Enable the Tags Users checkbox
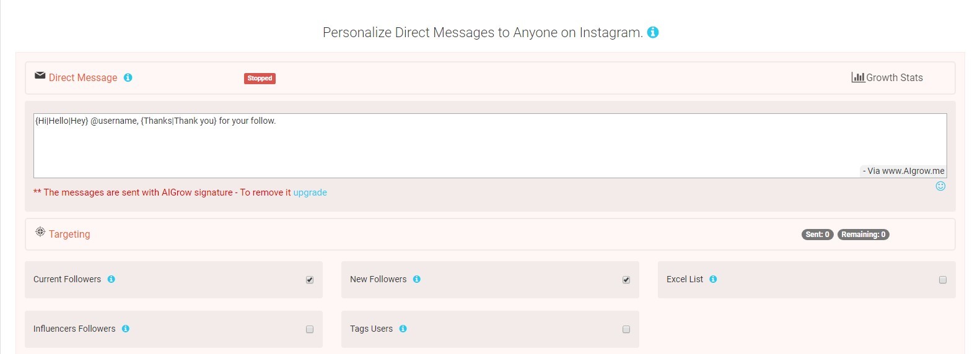Image resolution: width=980 pixels, height=354 pixels. [626, 329]
